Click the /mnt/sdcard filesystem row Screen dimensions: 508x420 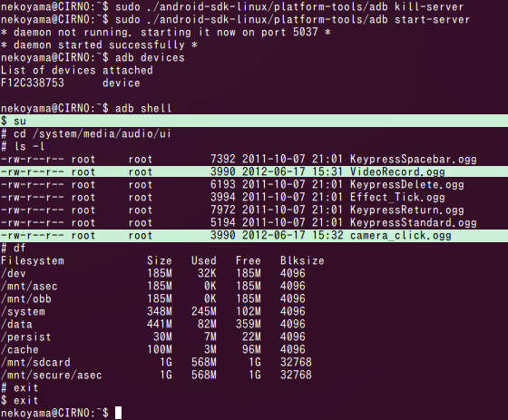point(156,362)
